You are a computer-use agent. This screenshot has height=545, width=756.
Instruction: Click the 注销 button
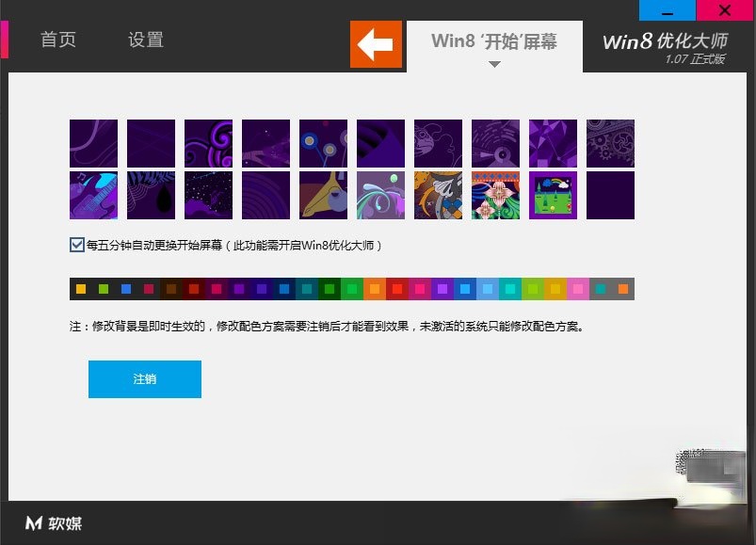144,378
